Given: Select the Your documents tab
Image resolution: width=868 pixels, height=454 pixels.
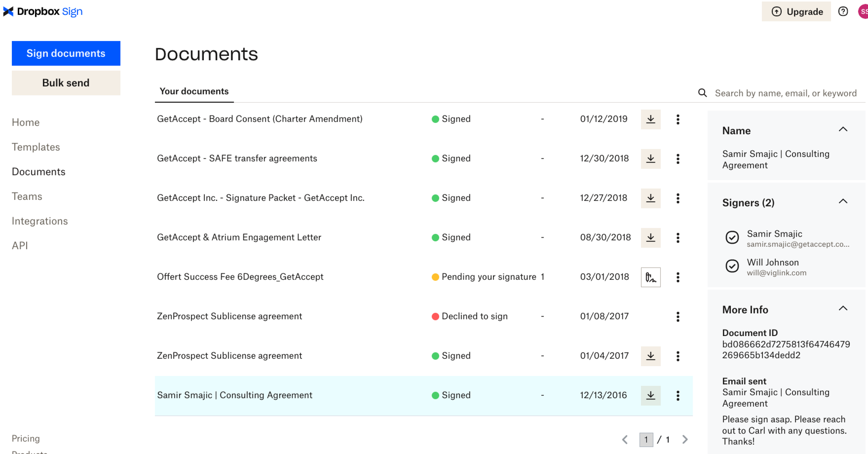Looking at the screenshot, I should pos(194,91).
